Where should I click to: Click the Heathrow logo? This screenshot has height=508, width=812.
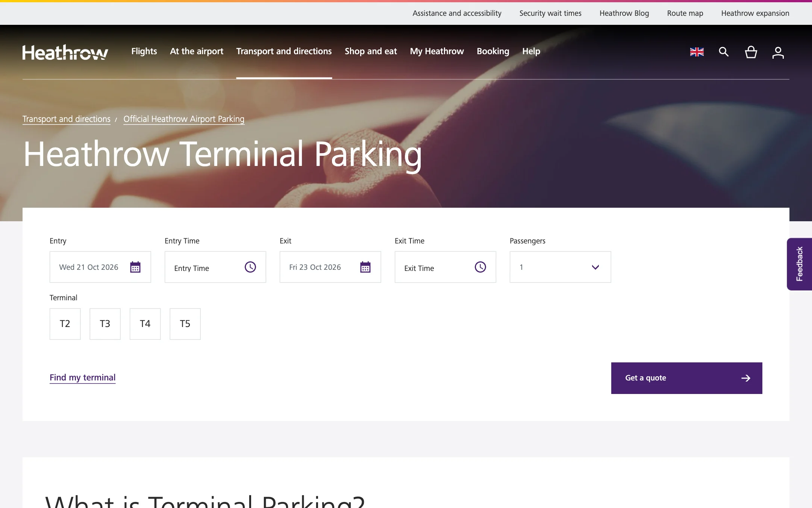tap(65, 52)
